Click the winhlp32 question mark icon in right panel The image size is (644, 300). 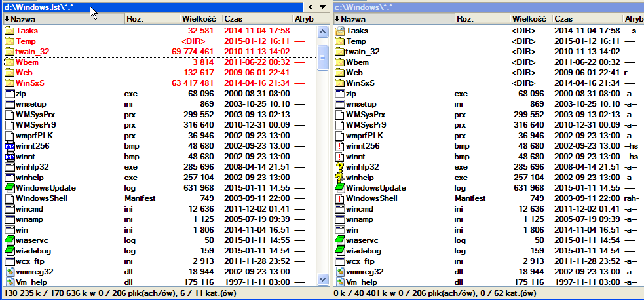(x=339, y=167)
